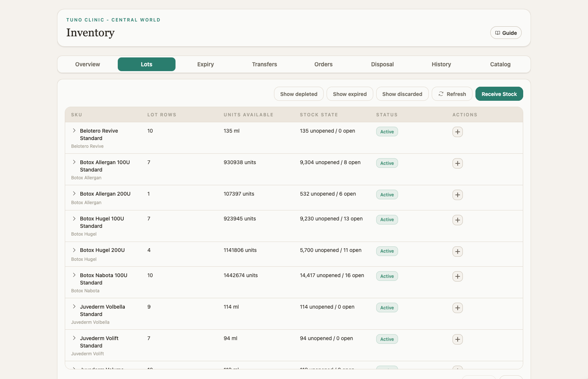Click the 114 ml units cell

pos(231,307)
